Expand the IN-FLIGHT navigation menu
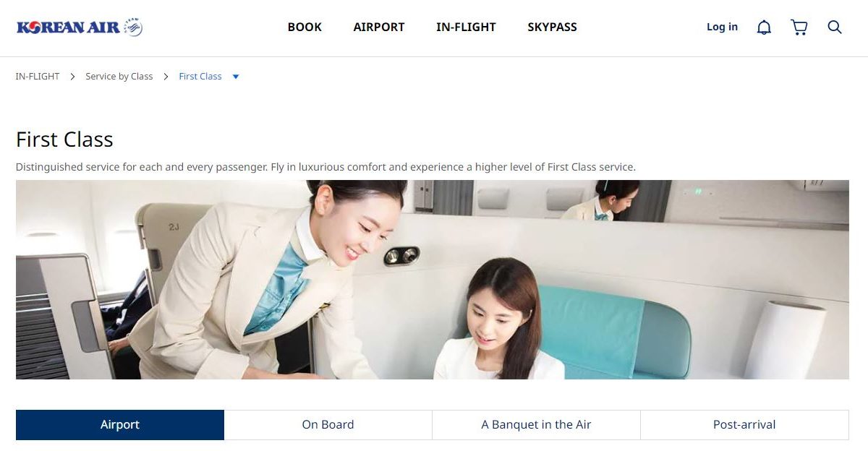Image resolution: width=868 pixels, height=451 pixels. (466, 27)
